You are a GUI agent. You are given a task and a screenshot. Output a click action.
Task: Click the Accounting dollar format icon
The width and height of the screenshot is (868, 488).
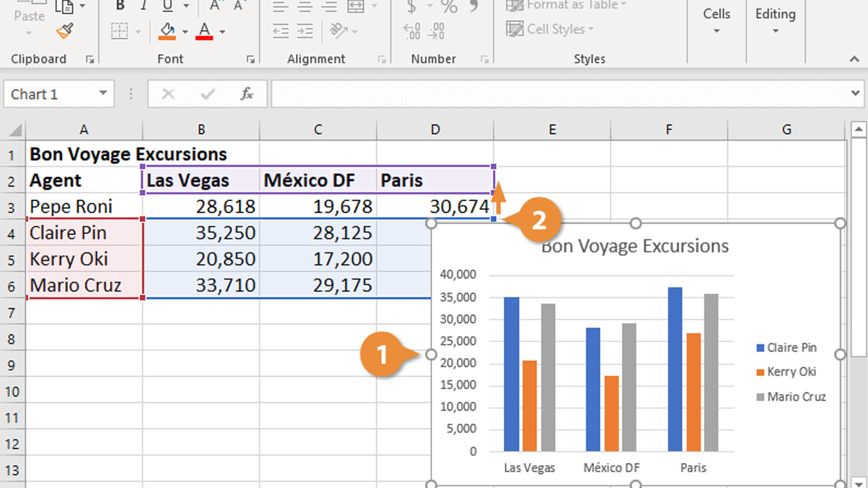tap(411, 6)
